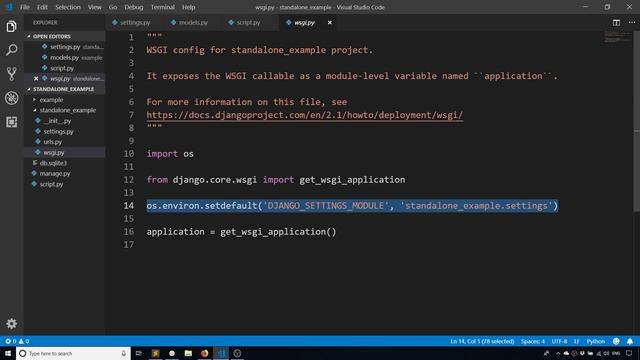Viewport: 640px width, 360px height.
Task: Open script.py in Open Editors list
Action: (x=64, y=68)
